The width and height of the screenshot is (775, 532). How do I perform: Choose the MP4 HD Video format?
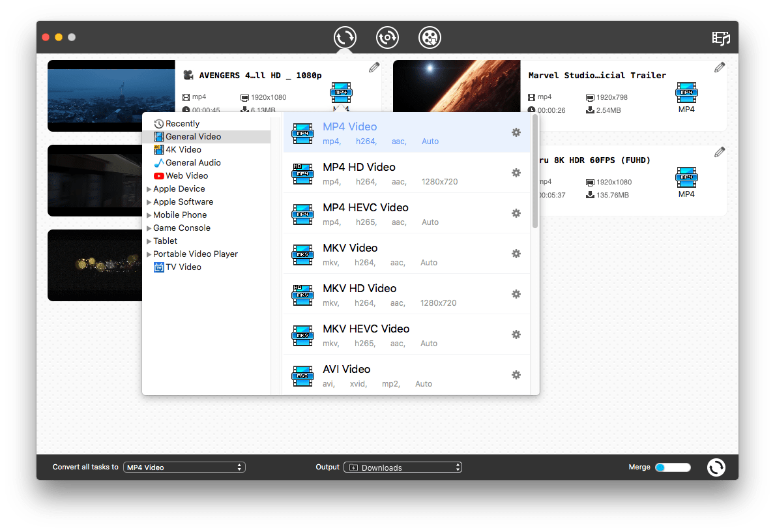tap(359, 167)
